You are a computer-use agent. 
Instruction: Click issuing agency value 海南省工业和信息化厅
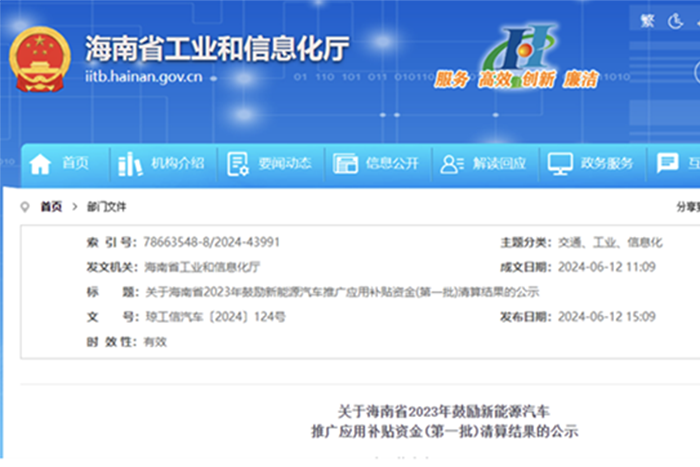202,267
